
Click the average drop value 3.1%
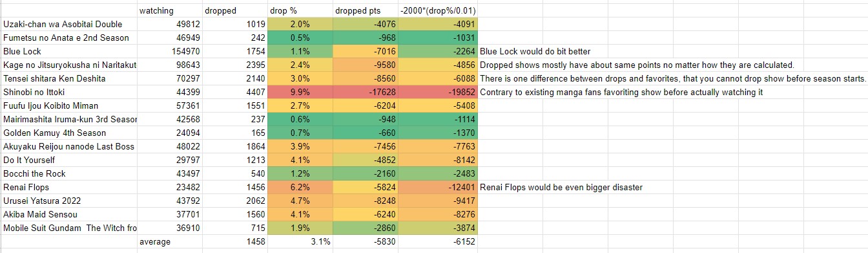point(300,241)
